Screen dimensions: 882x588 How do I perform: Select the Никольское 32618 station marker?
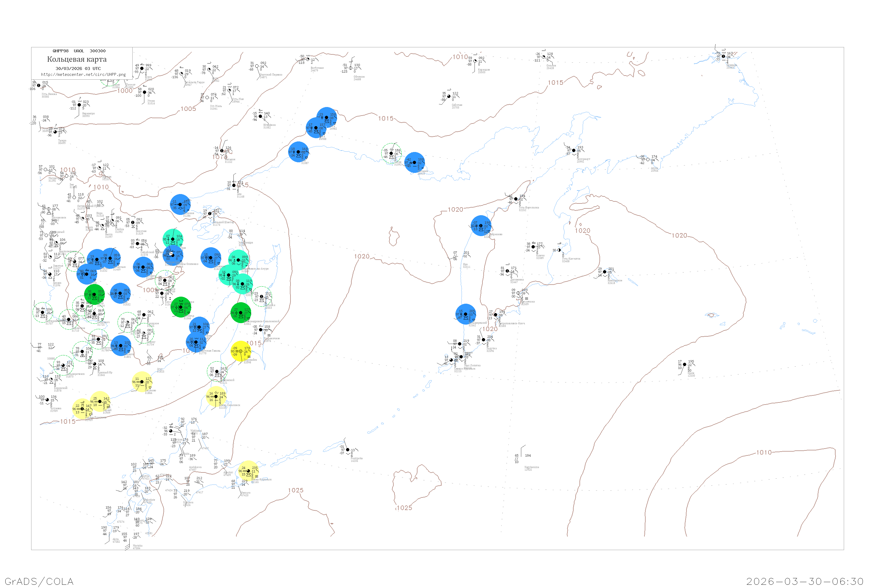pyautogui.click(x=604, y=272)
